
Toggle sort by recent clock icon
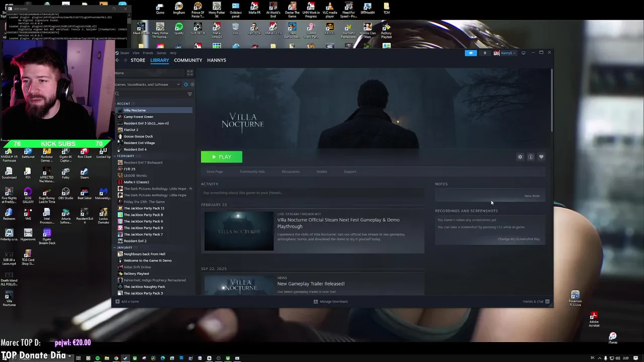(186, 84)
